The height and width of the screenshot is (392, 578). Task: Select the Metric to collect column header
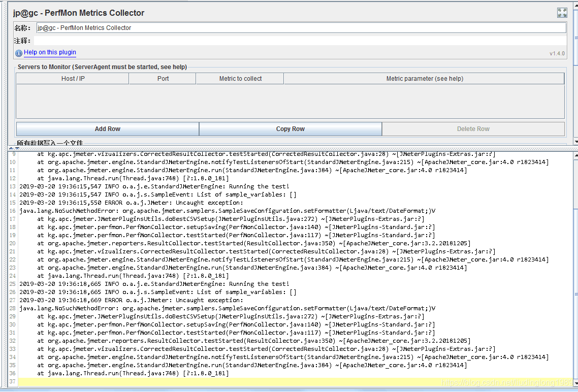coord(240,79)
